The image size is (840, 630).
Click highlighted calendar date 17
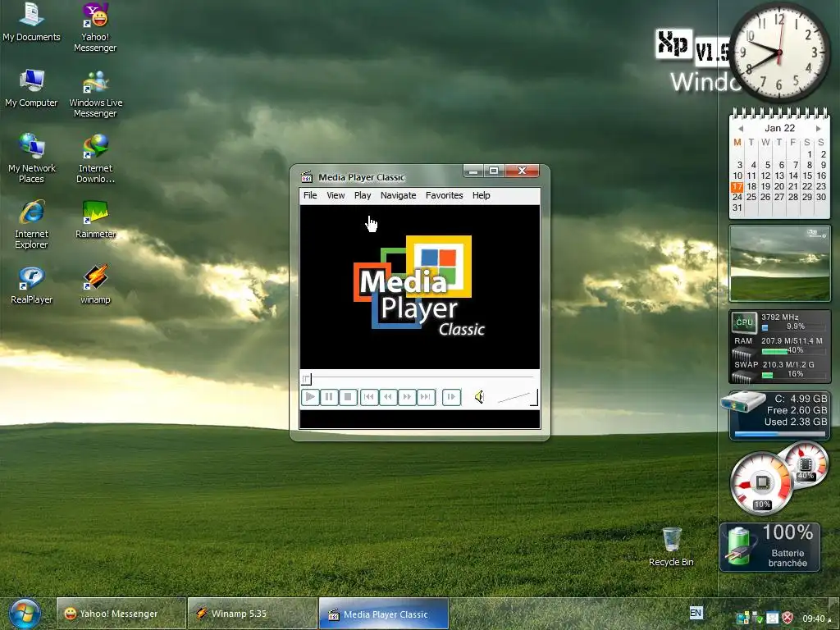pos(737,186)
